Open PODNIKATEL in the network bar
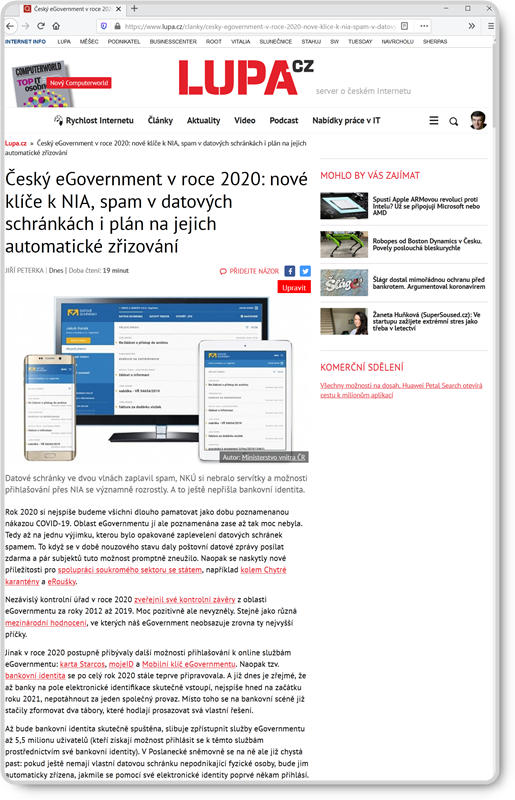 pos(124,42)
